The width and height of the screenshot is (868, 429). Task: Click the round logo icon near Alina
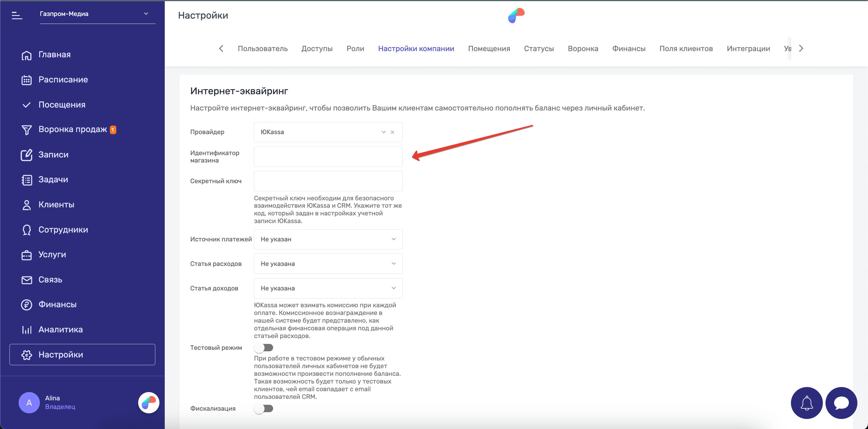pos(149,402)
